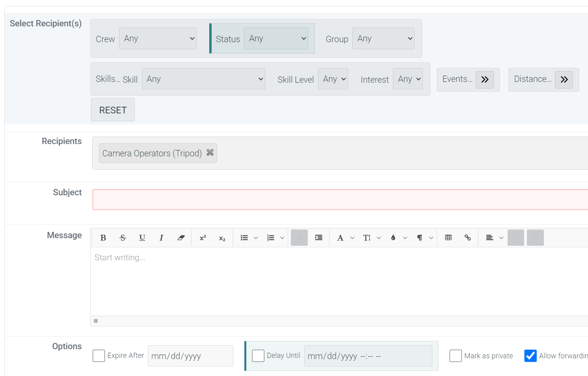Click the Delay Until datetime field
588x376 pixels.
click(x=368, y=356)
